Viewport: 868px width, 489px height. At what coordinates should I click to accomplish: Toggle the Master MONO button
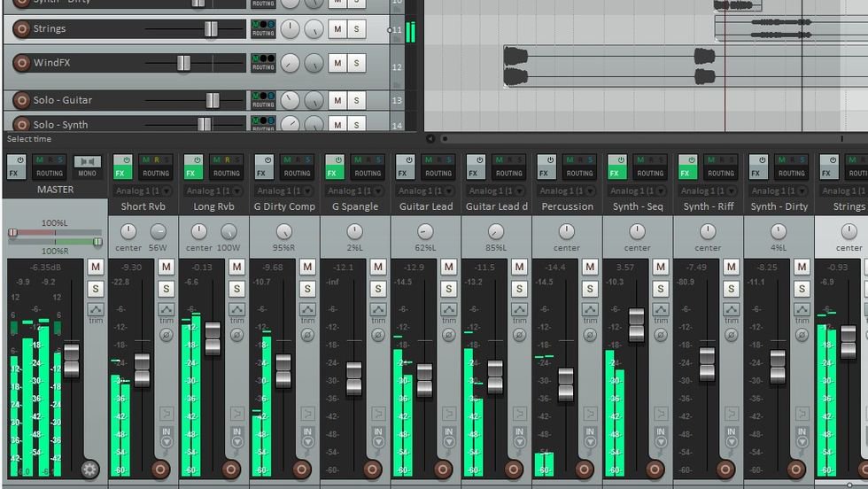pyautogui.click(x=87, y=167)
